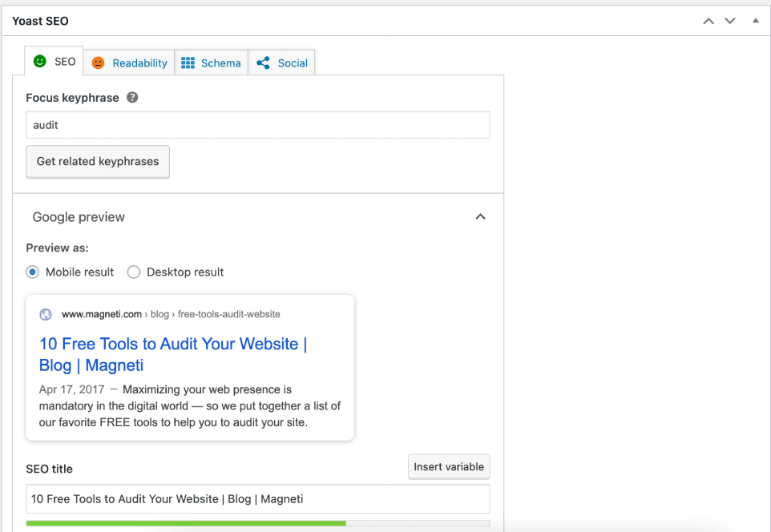The width and height of the screenshot is (771, 532).
Task: Click the 'Apr 17, 2017' date text
Action: click(x=72, y=389)
